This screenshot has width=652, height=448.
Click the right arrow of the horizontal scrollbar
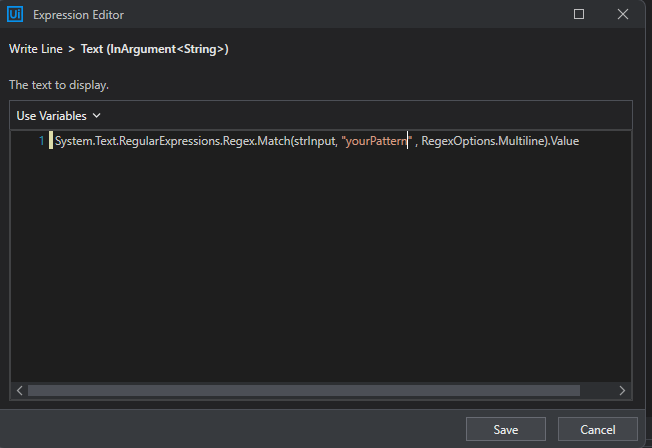pyautogui.click(x=622, y=391)
